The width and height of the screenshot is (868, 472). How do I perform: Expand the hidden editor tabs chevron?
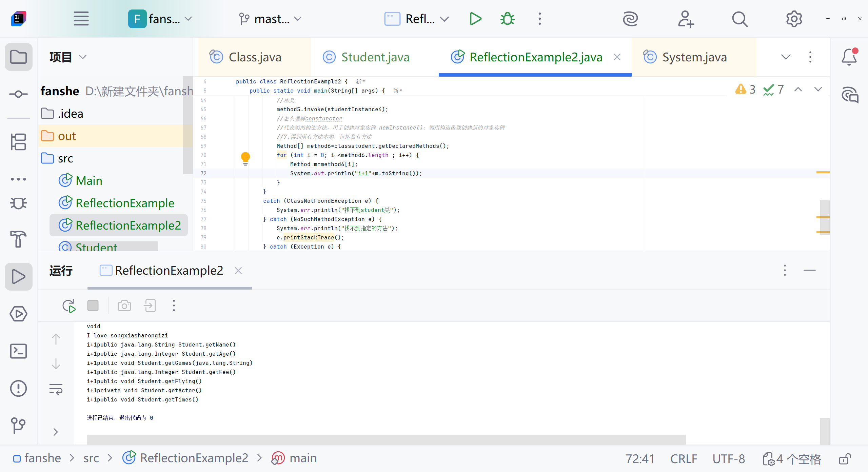[786, 57]
